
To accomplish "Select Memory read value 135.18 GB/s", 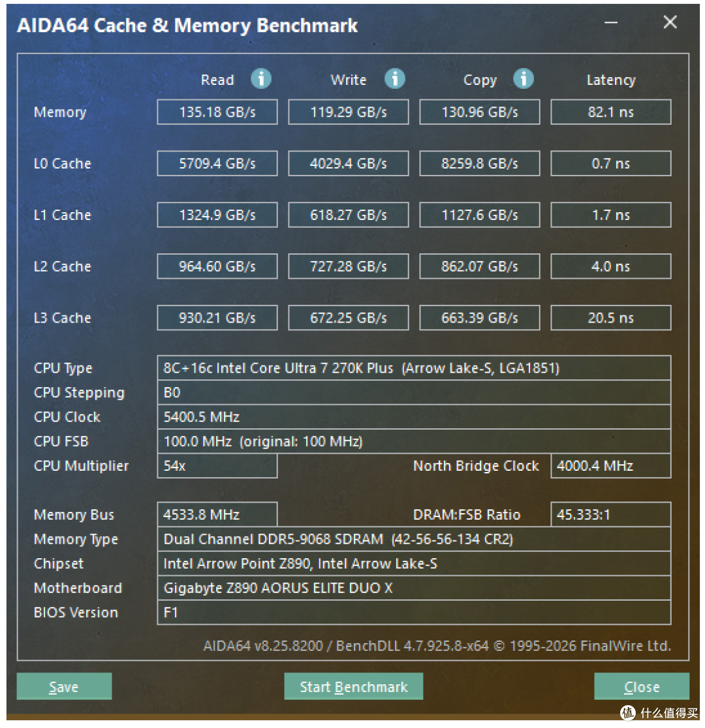I will pyautogui.click(x=217, y=112).
